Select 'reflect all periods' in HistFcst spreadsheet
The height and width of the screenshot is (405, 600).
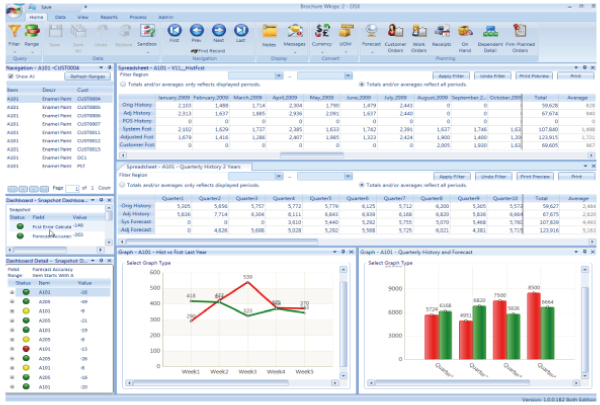click(x=362, y=84)
